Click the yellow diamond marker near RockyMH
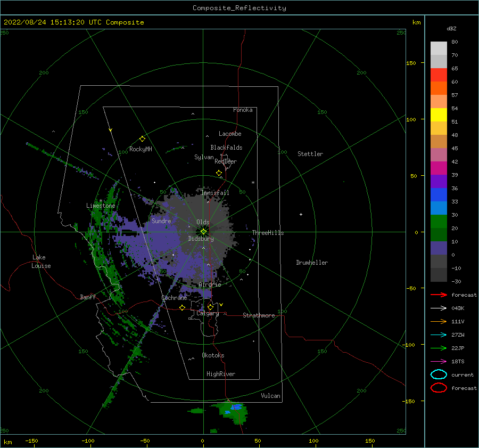The image size is (479, 448). pyautogui.click(x=142, y=139)
